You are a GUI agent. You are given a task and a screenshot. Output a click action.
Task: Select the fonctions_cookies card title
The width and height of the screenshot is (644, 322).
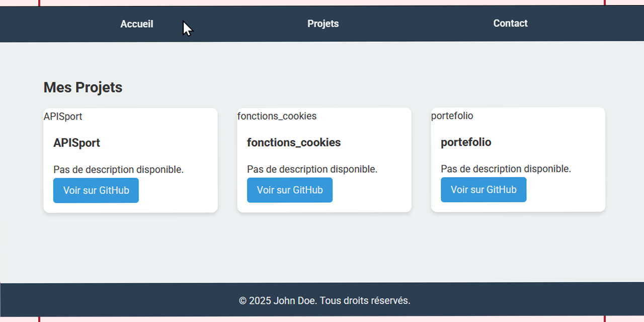tap(294, 142)
